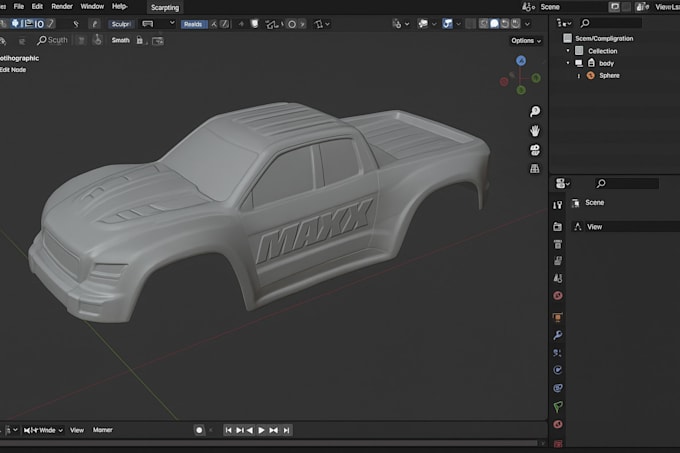Toggle the X-ray button before shading modes
Viewport: 680px width, 453px height.
pyautogui.click(x=471, y=24)
